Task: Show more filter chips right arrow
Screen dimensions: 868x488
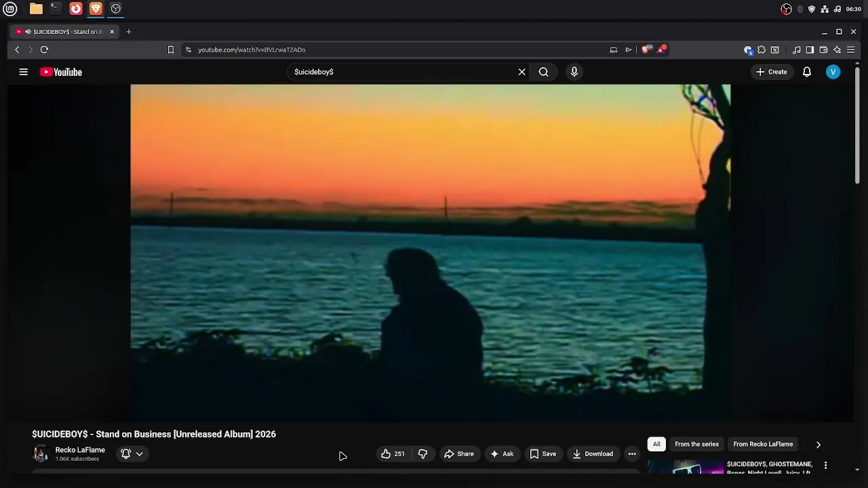Action: (818, 445)
